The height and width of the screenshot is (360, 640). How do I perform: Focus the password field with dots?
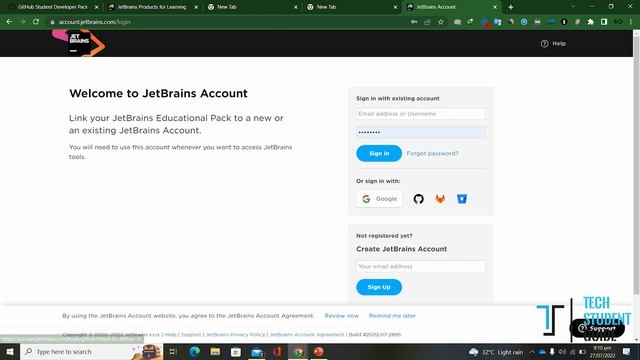coord(421,132)
